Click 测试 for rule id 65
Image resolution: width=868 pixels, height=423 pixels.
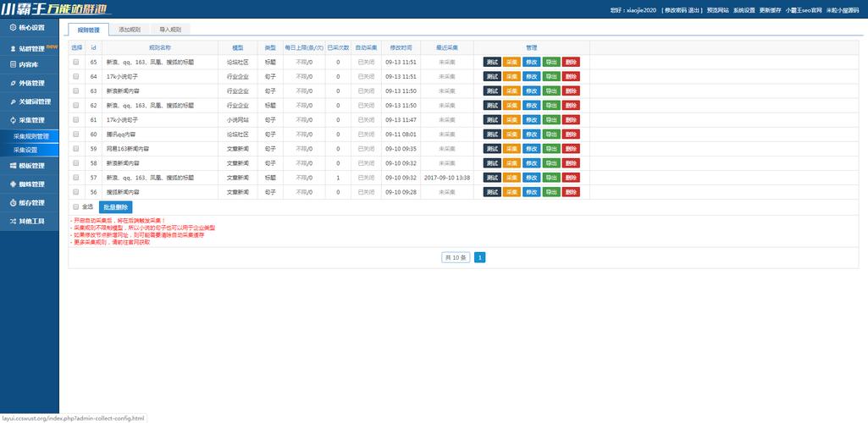(492, 62)
